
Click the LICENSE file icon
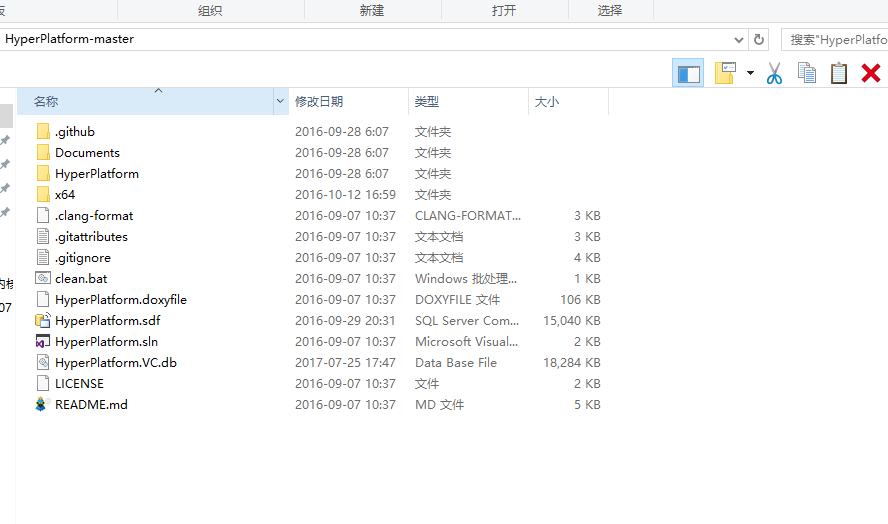click(43, 383)
